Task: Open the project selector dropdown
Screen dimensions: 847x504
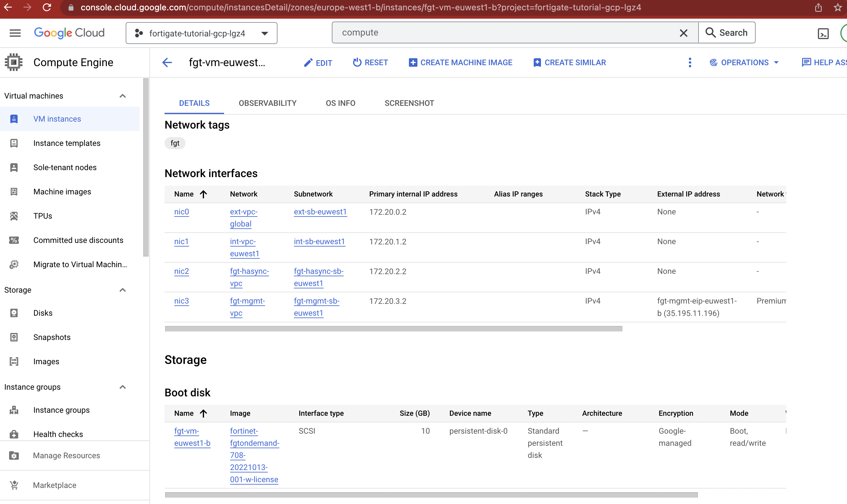Action: tap(264, 33)
